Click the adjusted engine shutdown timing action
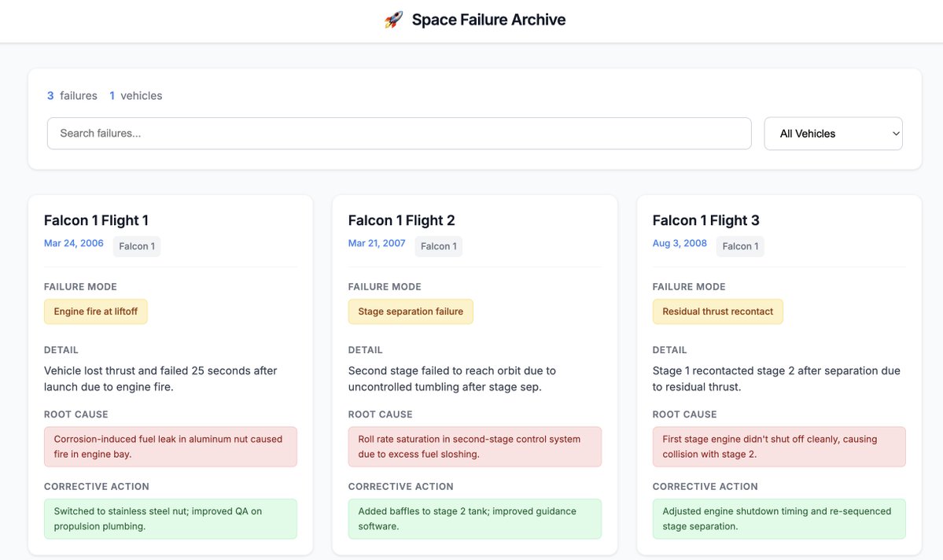943x560 pixels. [779, 519]
